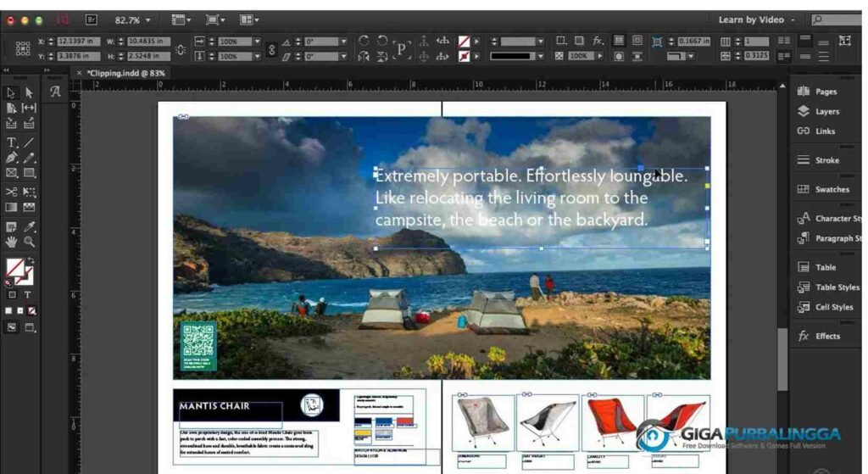Select the Type tool
The image size is (868, 474).
pyautogui.click(x=11, y=142)
